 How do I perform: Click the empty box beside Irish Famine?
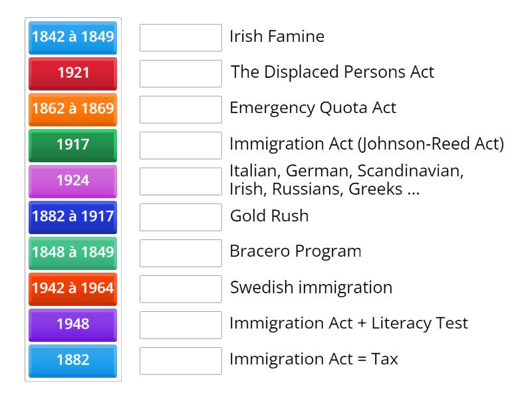(181, 38)
